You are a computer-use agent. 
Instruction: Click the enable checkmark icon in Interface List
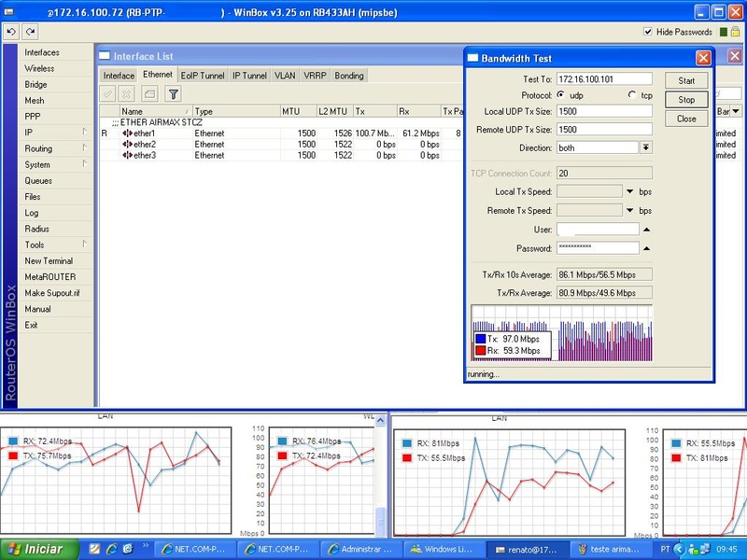click(107, 94)
